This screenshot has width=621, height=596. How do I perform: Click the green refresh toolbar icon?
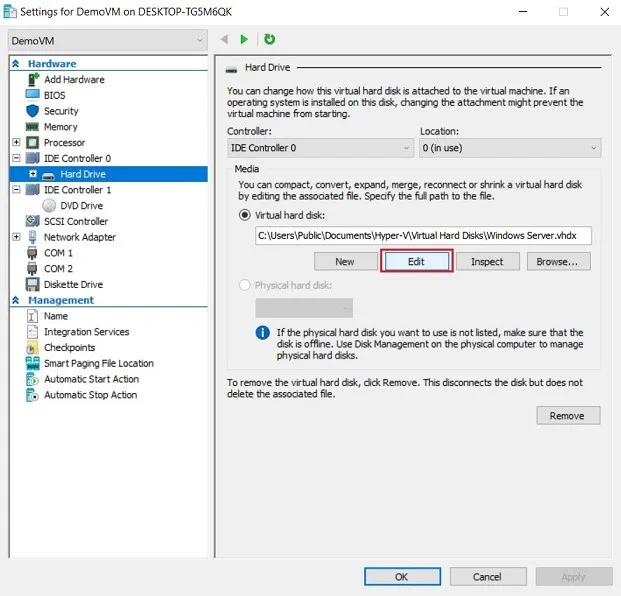(x=269, y=39)
